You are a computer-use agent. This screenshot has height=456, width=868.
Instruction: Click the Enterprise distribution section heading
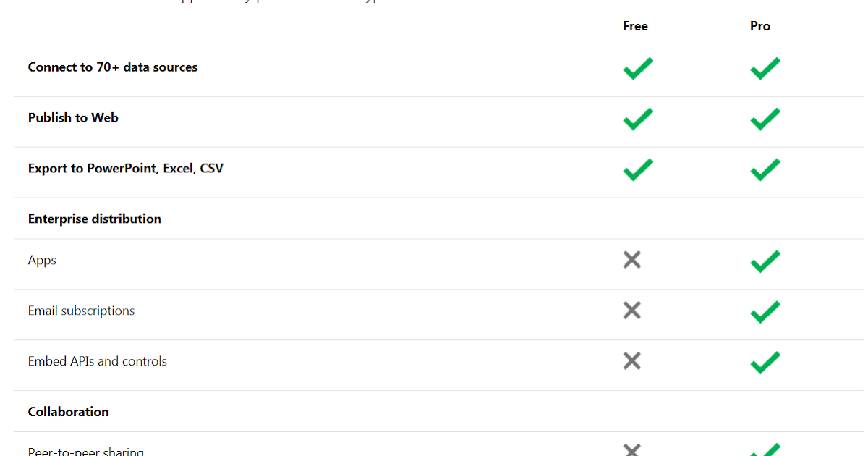[95, 219]
